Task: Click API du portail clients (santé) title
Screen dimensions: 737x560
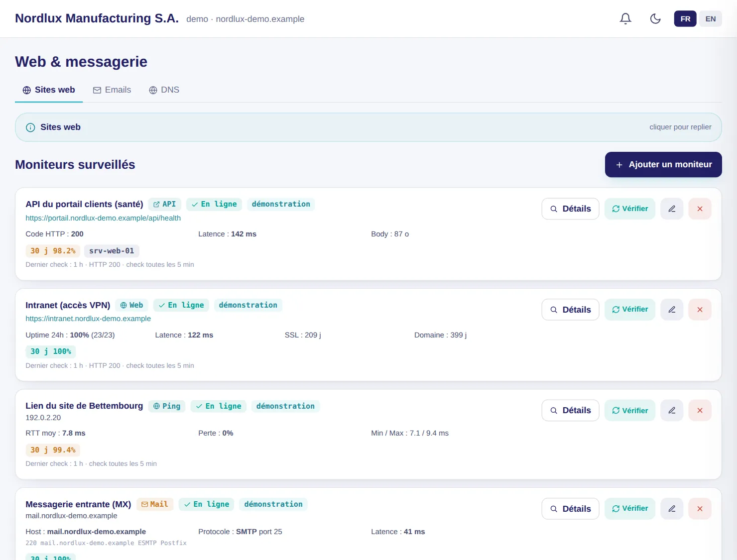Action: 84,204
